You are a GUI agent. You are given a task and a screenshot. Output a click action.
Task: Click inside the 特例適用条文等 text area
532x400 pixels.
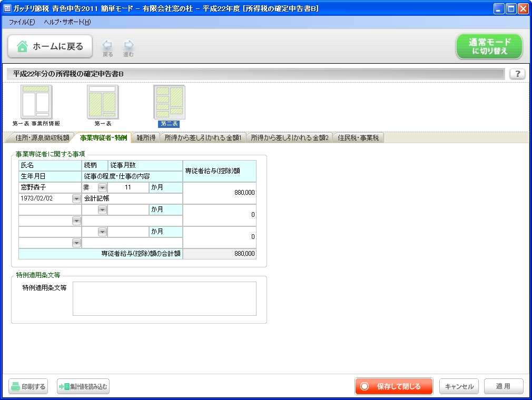coord(164,298)
